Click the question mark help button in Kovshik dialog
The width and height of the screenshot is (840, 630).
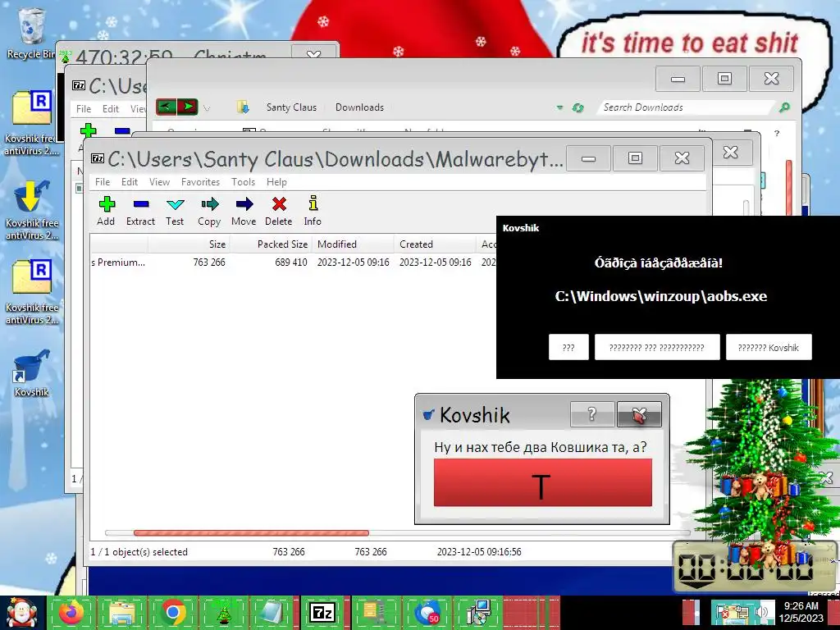[x=592, y=414]
